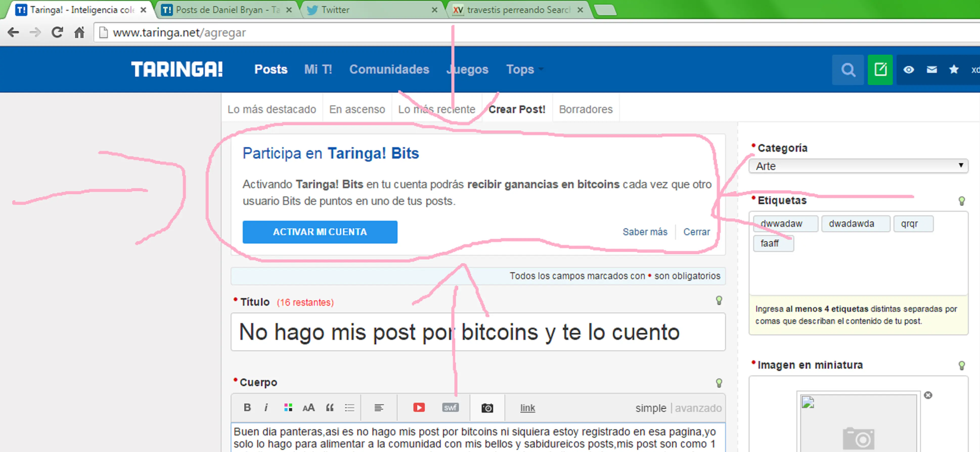The width and height of the screenshot is (980, 452).
Task: Click the Taringa! logo
Action: [x=177, y=69]
